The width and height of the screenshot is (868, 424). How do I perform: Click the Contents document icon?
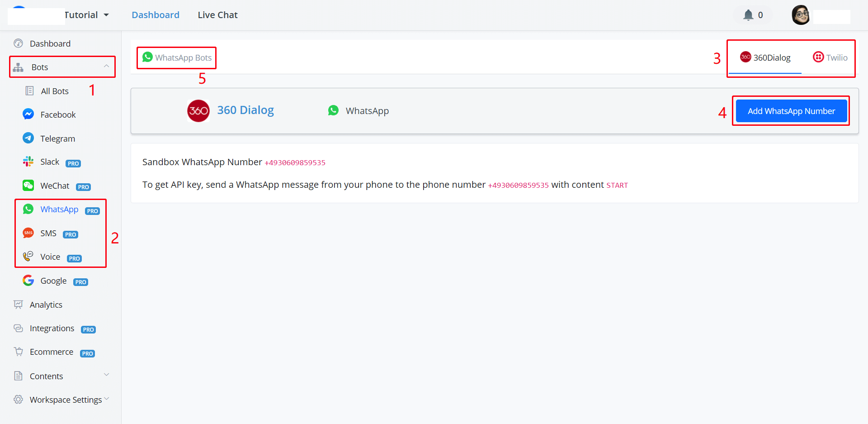click(18, 376)
